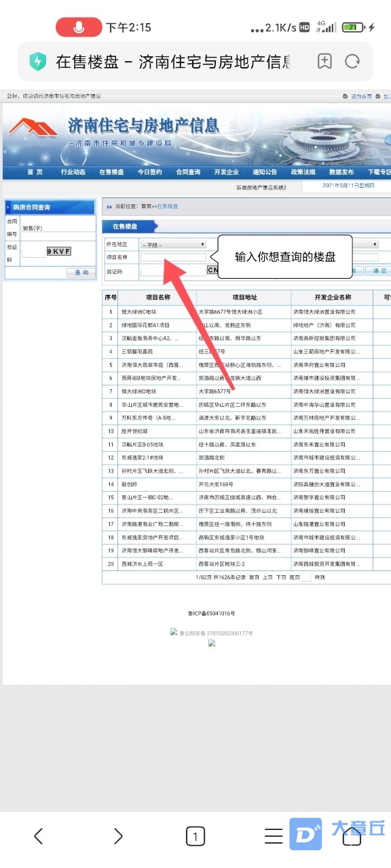The width and height of the screenshot is (391, 868).
Task: Click the 验证码 input in search form
Action: (173, 271)
